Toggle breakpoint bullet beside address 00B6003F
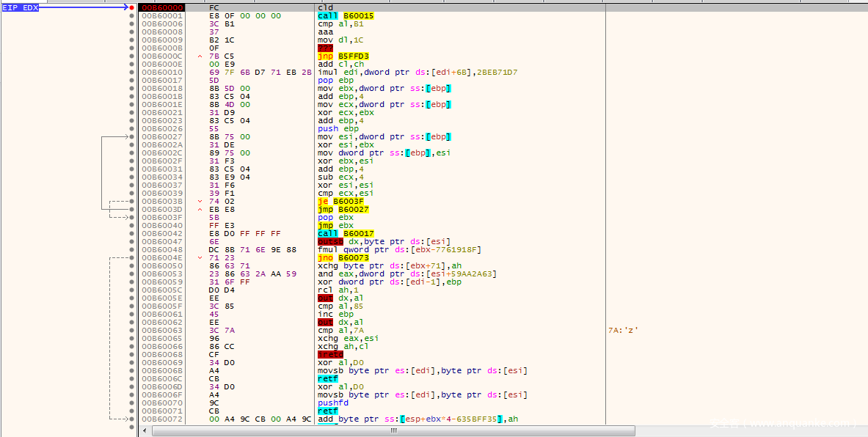 tap(132, 217)
